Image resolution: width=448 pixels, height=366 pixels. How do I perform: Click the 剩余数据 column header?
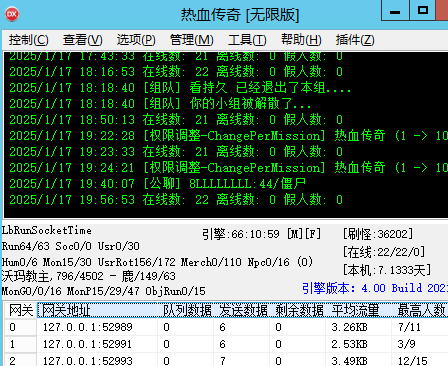[297, 310]
